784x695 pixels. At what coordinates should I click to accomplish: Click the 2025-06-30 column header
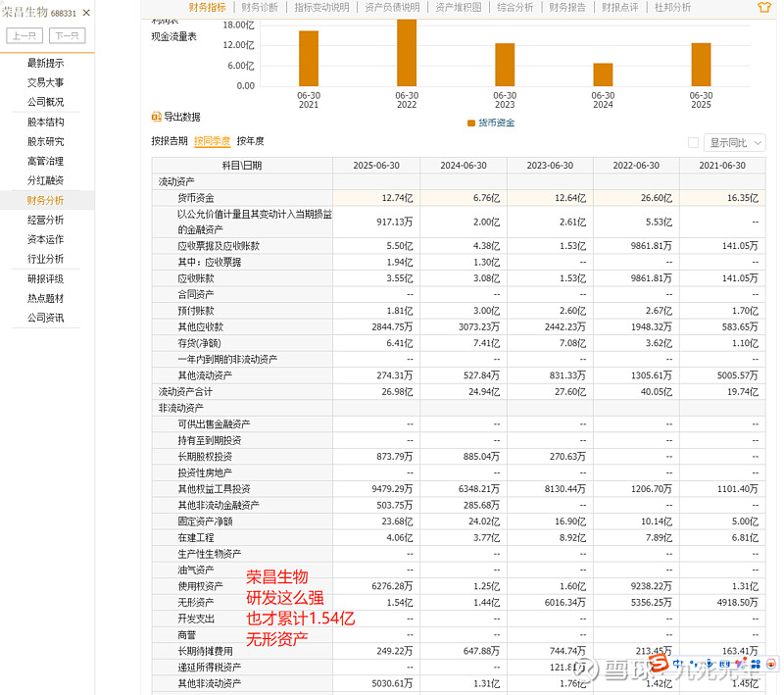click(376, 166)
